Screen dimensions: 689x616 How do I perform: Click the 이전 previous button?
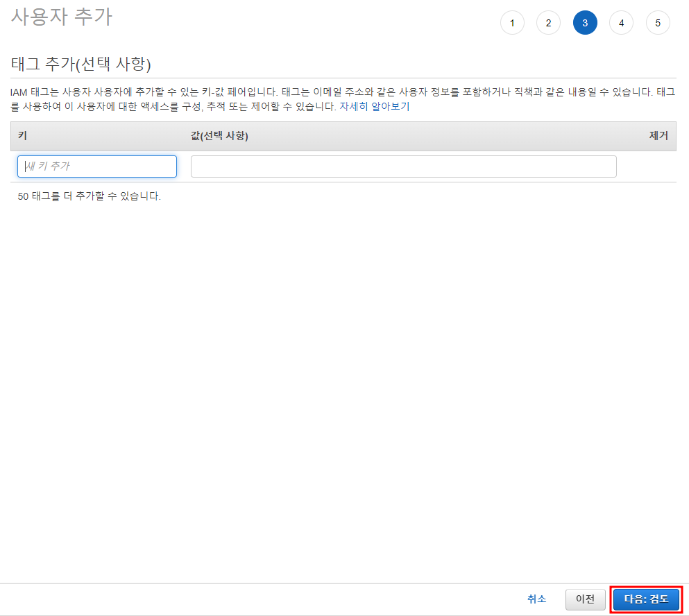586,599
